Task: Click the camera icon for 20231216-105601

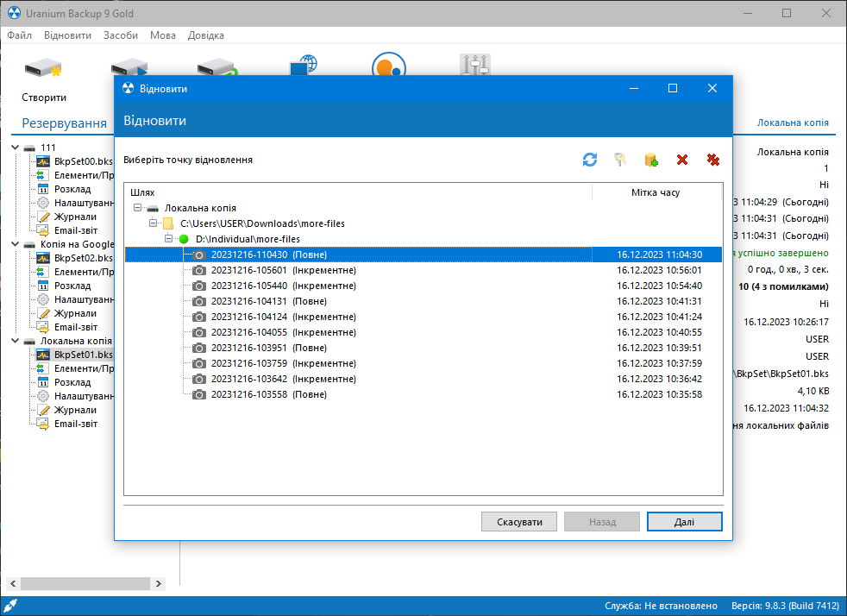Action: coord(199,270)
